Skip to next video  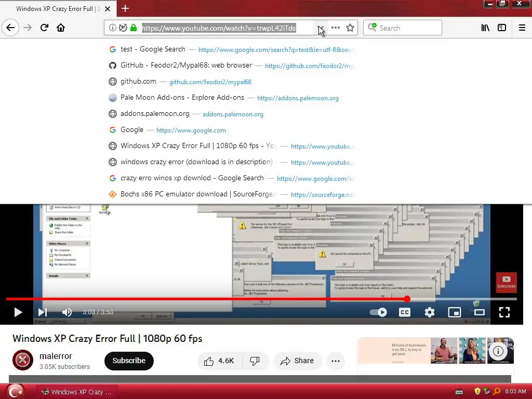tap(43, 312)
